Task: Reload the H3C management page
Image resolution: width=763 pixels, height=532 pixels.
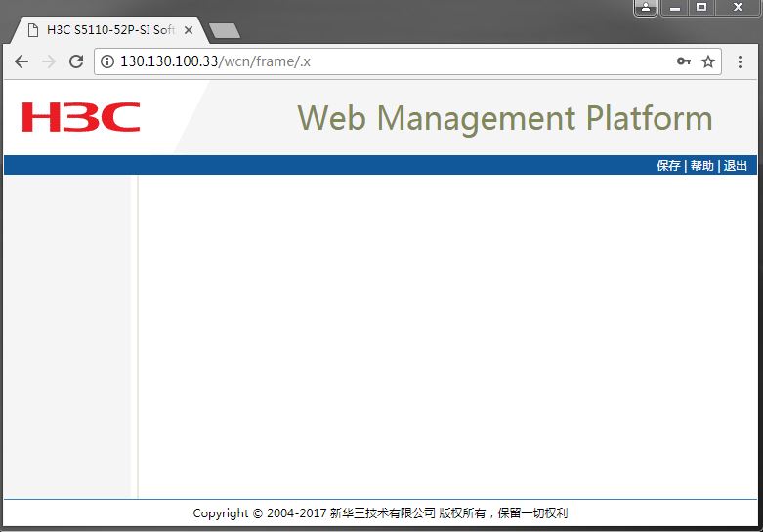Action: [x=76, y=61]
